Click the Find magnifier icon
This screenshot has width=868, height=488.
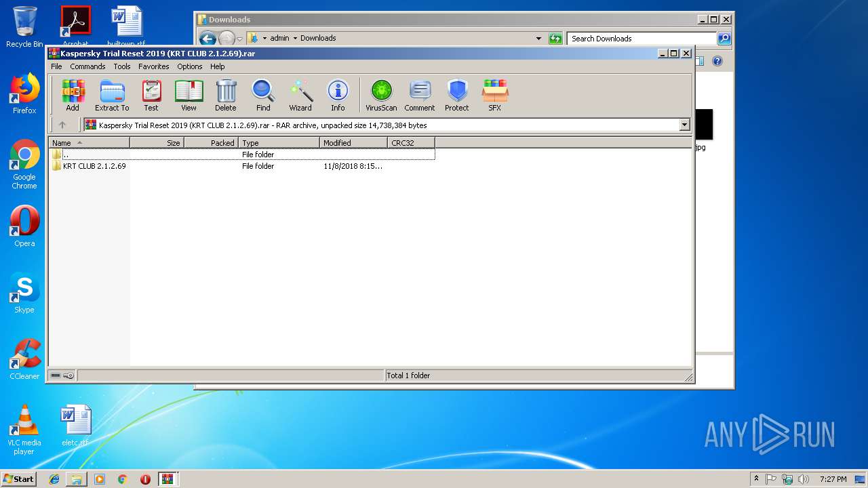click(x=263, y=95)
